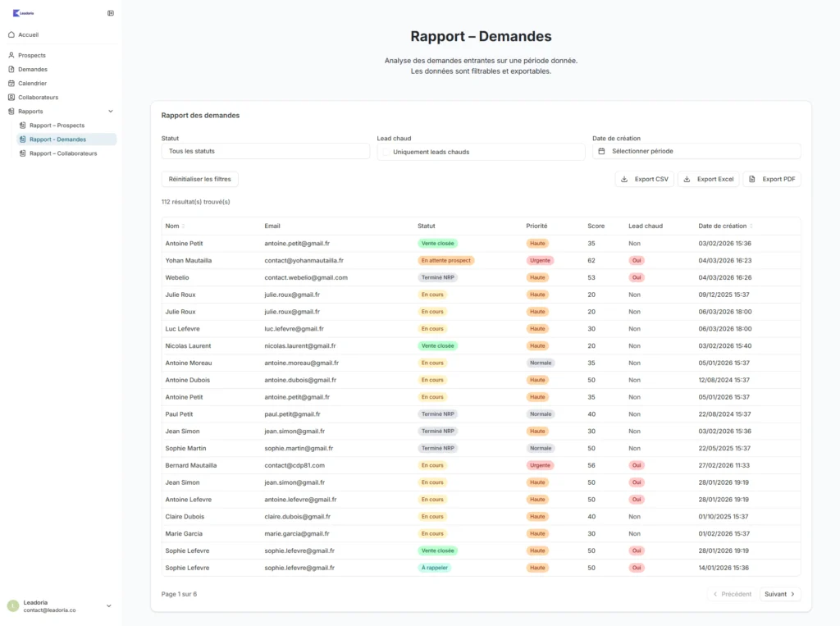840x626 pixels.
Task: Click the Leadoria logo icon
Action: (16, 13)
